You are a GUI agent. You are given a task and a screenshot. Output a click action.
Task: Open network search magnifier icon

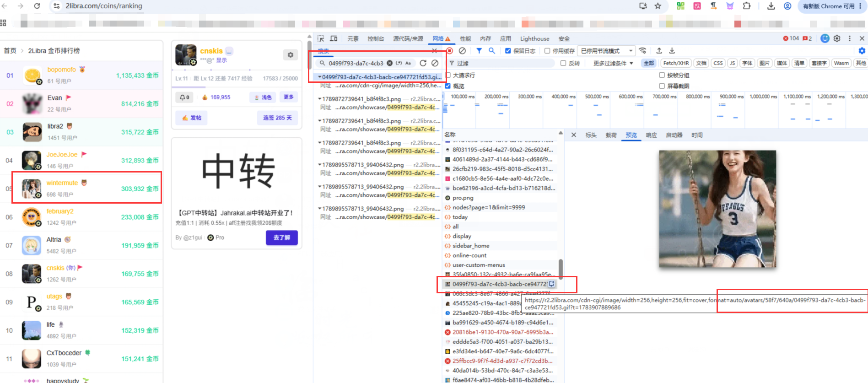492,51
